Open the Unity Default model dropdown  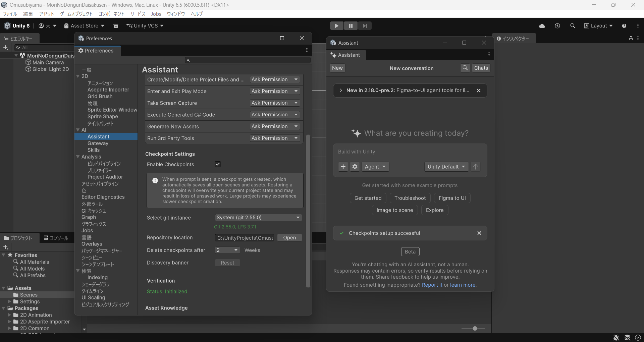pos(446,167)
